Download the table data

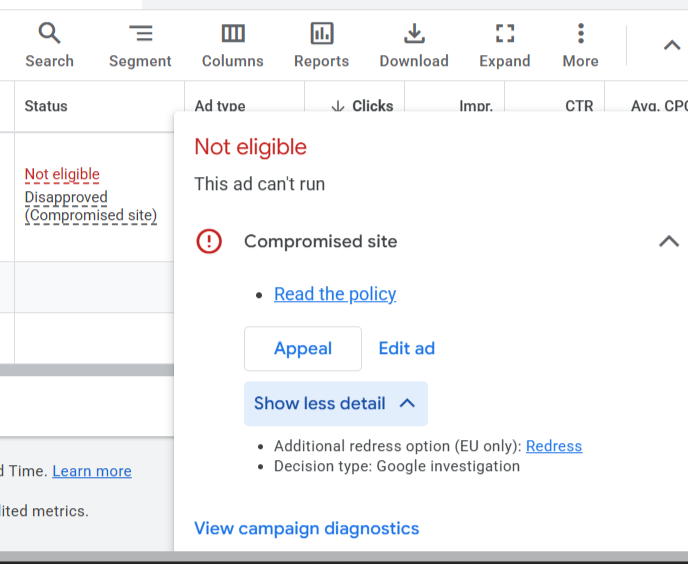[x=414, y=46]
